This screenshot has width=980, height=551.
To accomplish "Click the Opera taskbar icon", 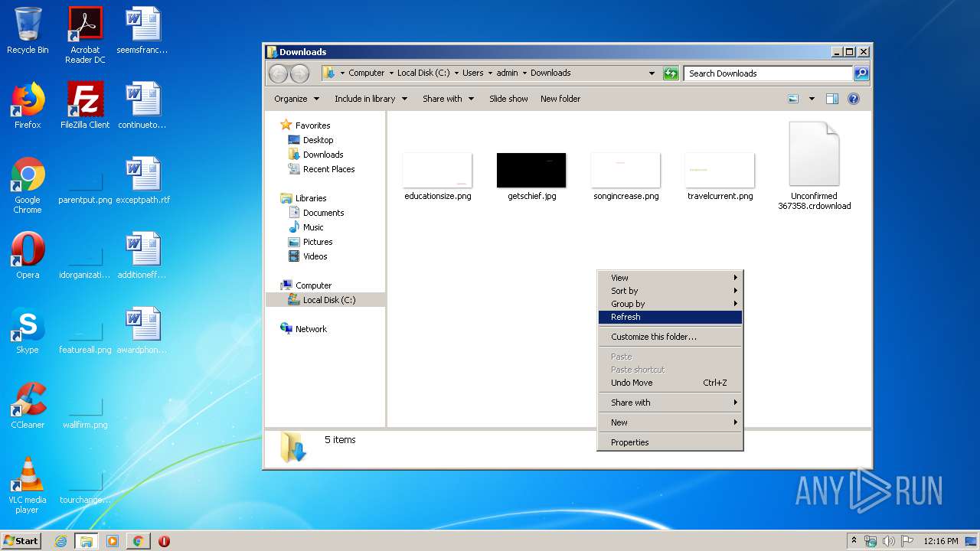I will pyautogui.click(x=164, y=541).
